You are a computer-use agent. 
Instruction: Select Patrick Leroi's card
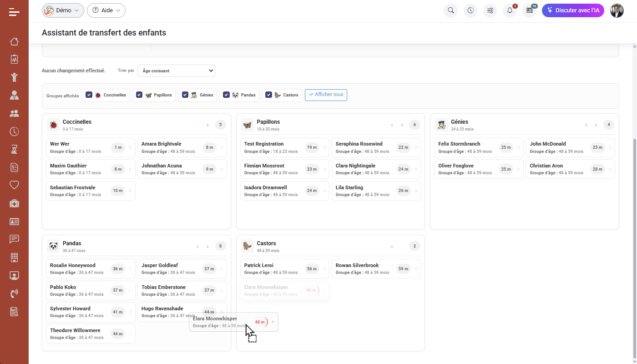(x=285, y=269)
